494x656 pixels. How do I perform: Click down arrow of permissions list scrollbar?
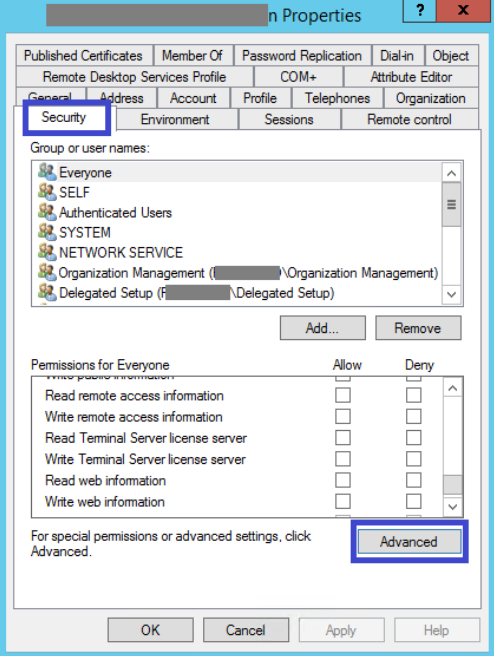click(453, 507)
